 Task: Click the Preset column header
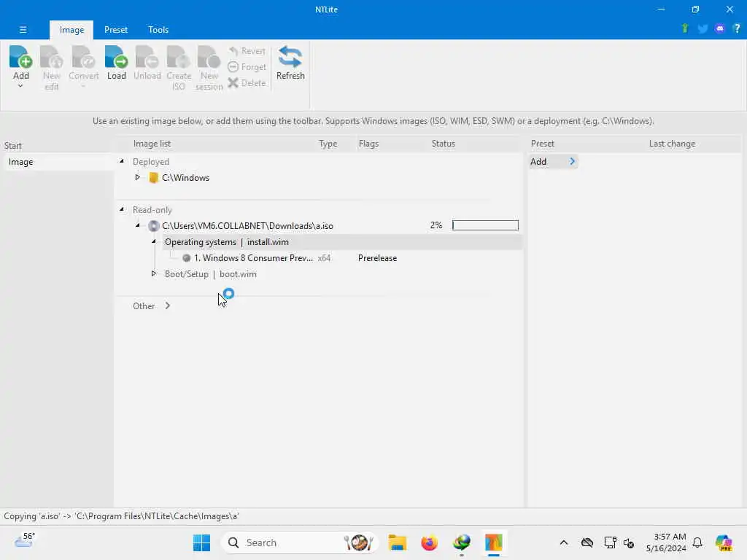tap(542, 144)
